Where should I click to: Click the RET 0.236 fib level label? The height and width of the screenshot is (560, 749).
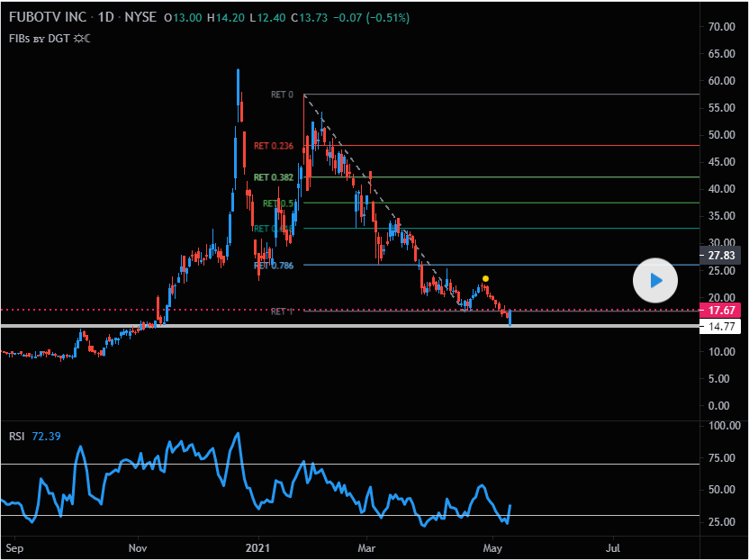pos(274,146)
